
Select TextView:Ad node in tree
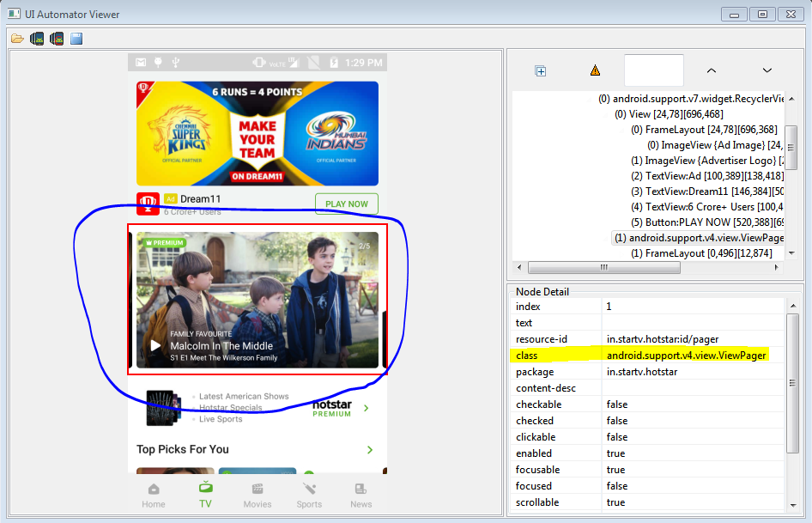(x=707, y=176)
